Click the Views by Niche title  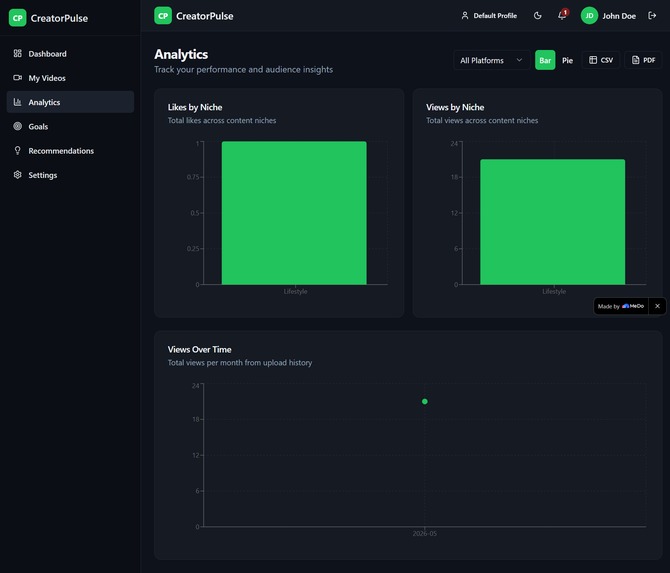(x=455, y=107)
